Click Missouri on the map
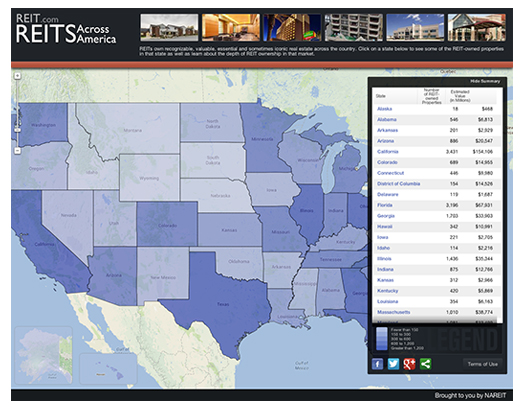 (x=281, y=231)
